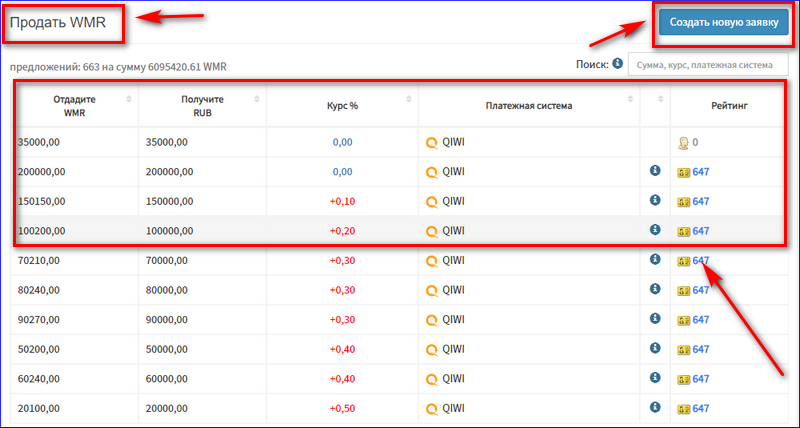Open rating 647 link in 50200,00 row
800x428 pixels.
[x=701, y=349]
